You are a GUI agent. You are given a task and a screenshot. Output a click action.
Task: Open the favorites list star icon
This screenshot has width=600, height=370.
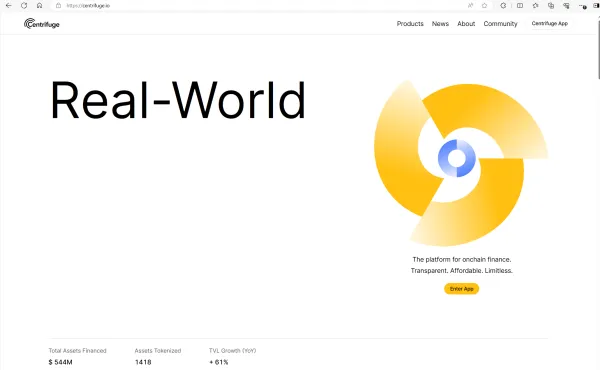point(535,5)
